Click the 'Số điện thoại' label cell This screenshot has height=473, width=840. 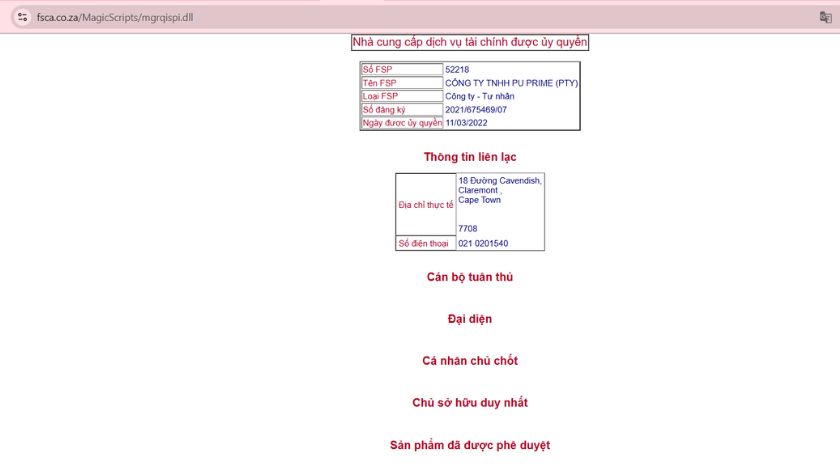pyautogui.click(x=426, y=243)
